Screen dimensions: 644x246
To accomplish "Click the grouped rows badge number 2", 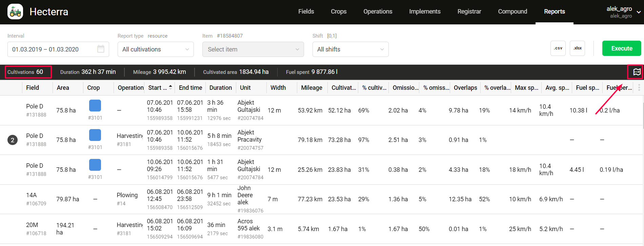I will coord(13,140).
